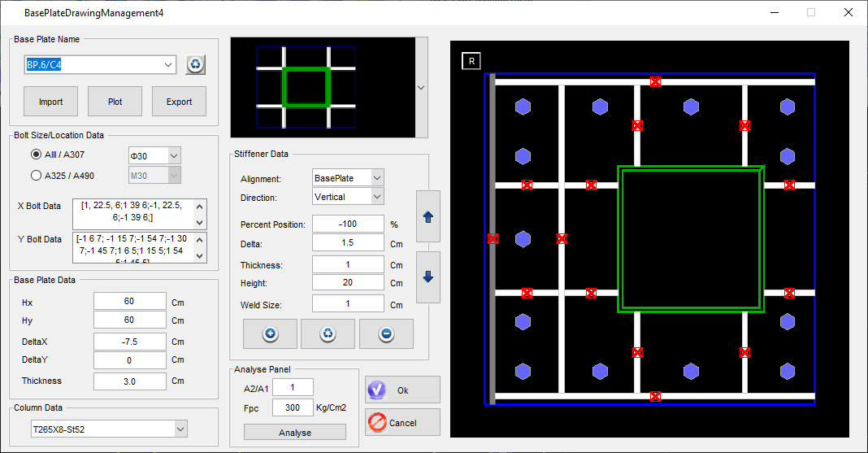Click the plus icon to add stiffener

click(270, 333)
